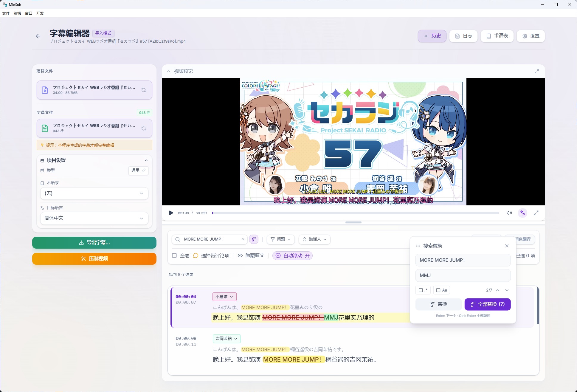This screenshot has height=392, width=577.
Task: Open the 目标语言 language dropdown
Action: click(x=94, y=218)
